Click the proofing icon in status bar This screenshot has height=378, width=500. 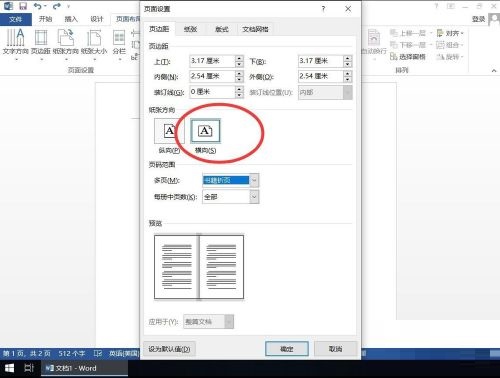point(98,353)
